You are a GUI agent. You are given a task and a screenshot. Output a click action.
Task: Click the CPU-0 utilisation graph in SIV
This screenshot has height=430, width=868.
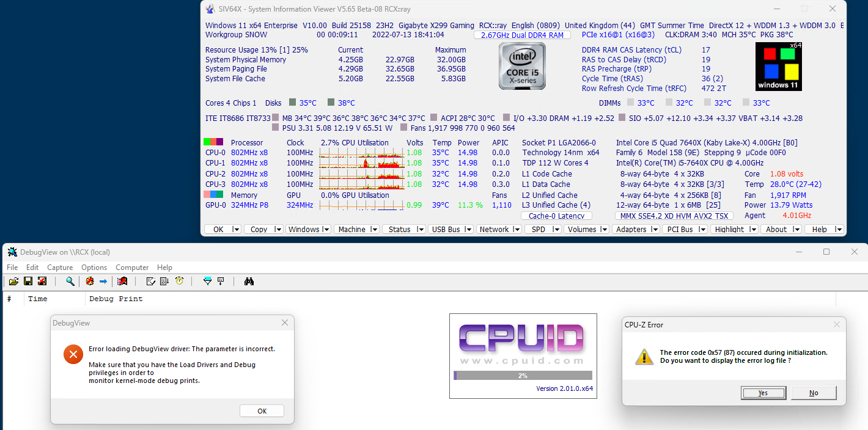[x=361, y=153]
